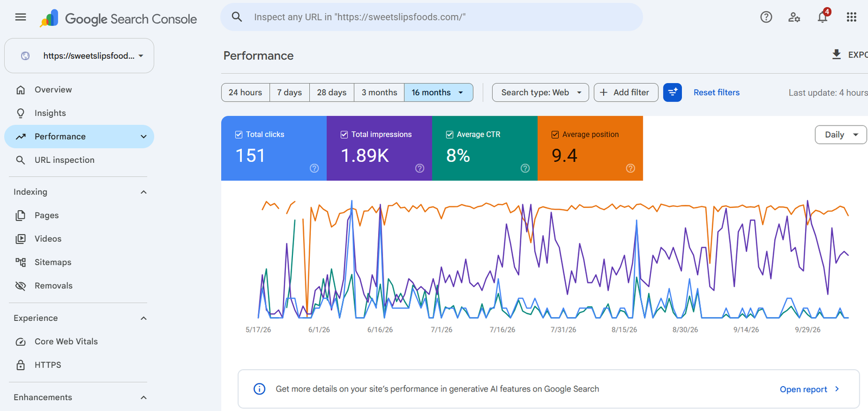Open the notifications bell

(823, 17)
